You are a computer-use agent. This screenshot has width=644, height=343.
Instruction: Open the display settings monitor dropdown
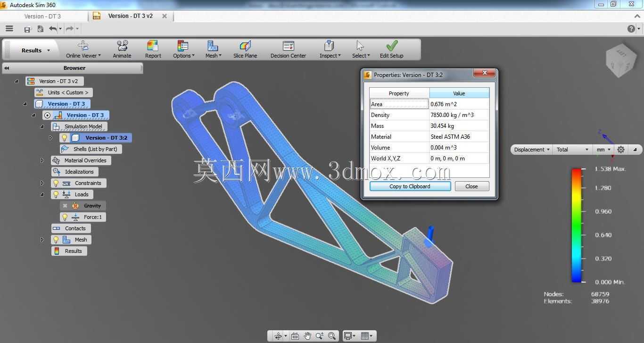349,336
